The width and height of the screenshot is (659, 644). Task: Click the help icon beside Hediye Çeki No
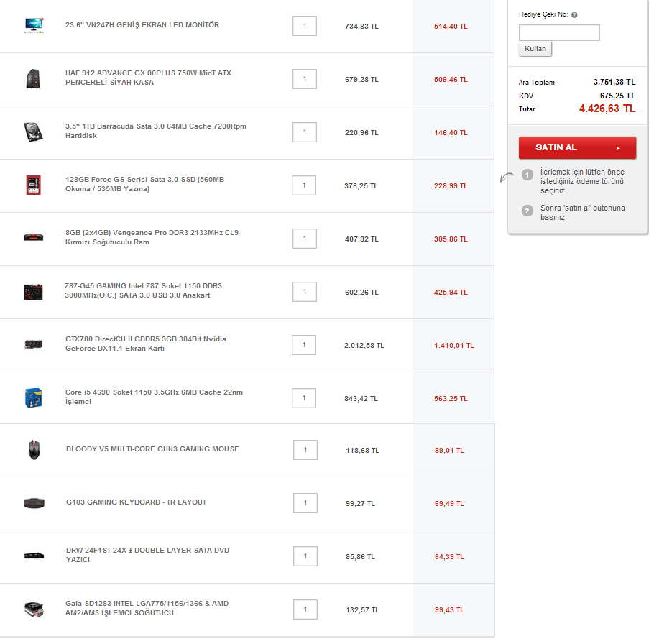574,14
